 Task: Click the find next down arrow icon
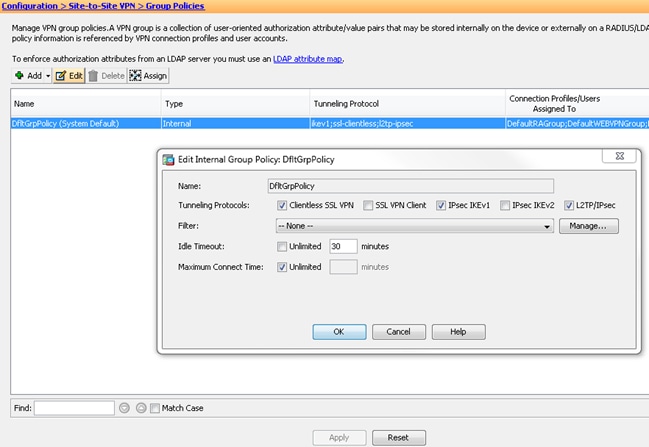tap(124, 408)
